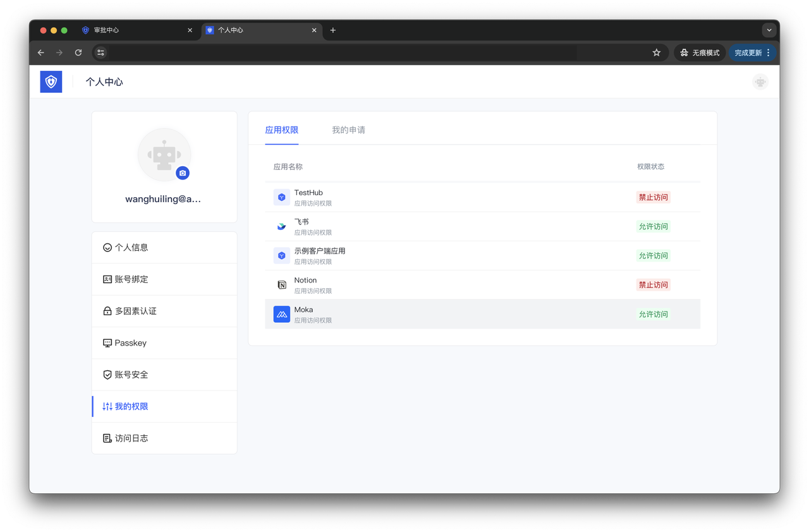Image resolution: width=809 pixels, height=532 pixels.
Task: Open the Passkey sidebar item
Action: point(130,343)
